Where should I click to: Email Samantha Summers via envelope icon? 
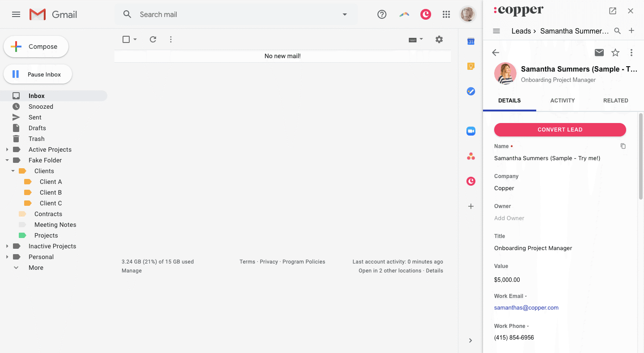[x=599, y=53]
